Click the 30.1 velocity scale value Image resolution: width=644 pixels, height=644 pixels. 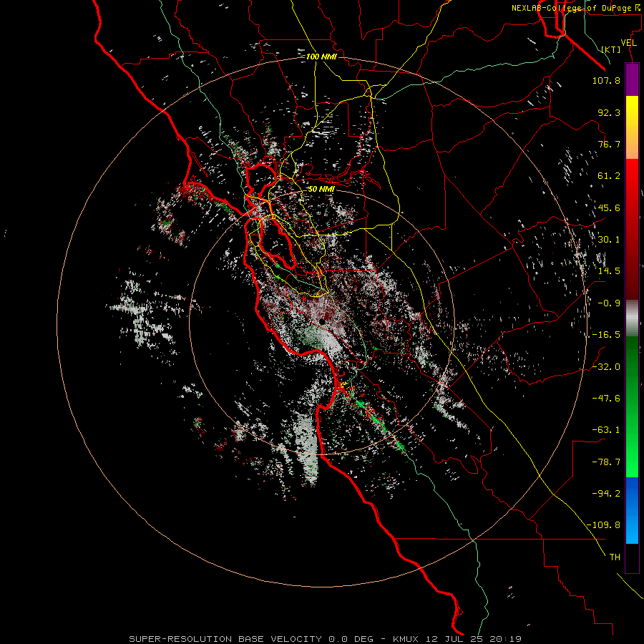(609, 240)
